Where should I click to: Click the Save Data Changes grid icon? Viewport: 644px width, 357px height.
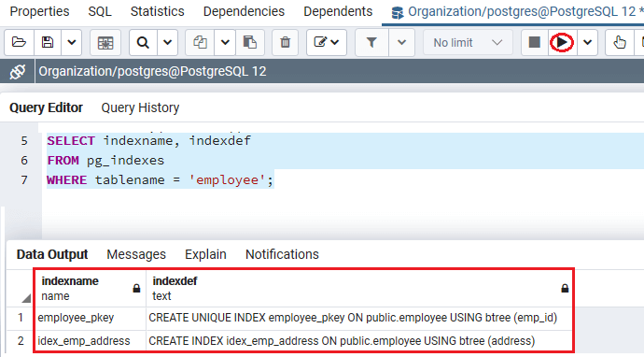[105, 42]
